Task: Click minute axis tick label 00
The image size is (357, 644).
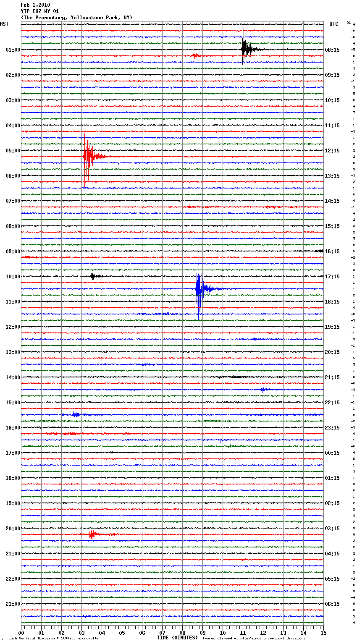Action: (x=21, y=633)
